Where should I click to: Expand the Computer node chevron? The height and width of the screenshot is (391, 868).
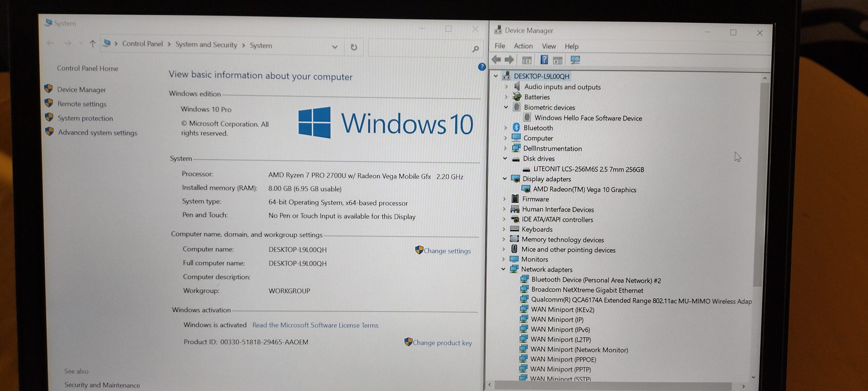pos(505,138)
